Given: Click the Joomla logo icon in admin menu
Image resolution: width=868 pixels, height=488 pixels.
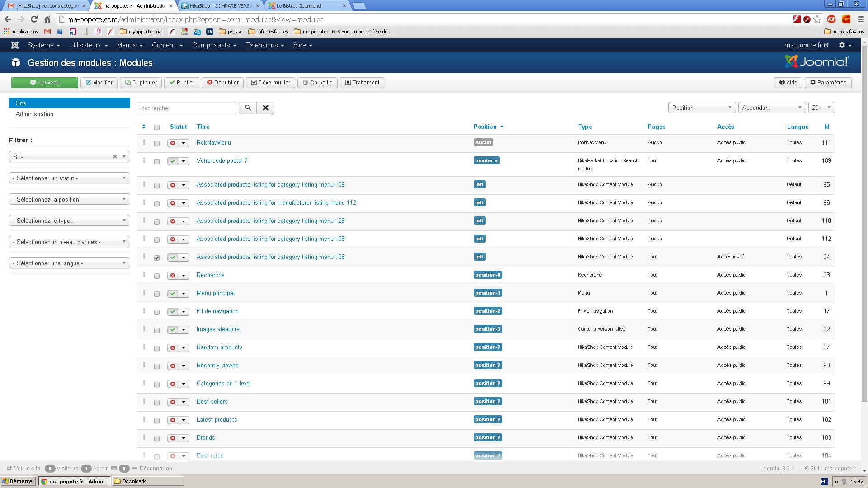Looking at the screenshot, I should coord(15,45).
